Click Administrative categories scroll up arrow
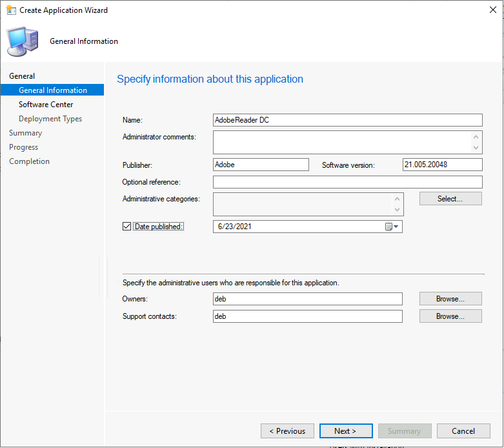The height and width of the screenshot is (448, 504). click(398, 199)
